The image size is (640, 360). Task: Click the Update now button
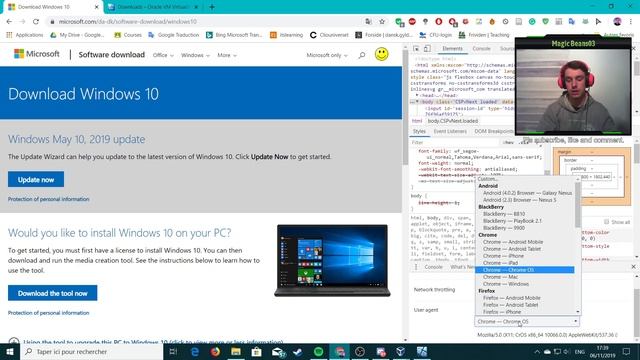[x=36, y=179]
